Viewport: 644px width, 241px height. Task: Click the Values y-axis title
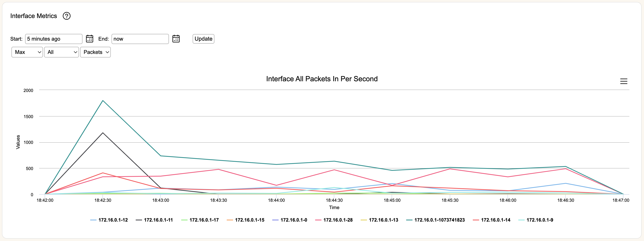pyautogui.click(x=18, y=142)
